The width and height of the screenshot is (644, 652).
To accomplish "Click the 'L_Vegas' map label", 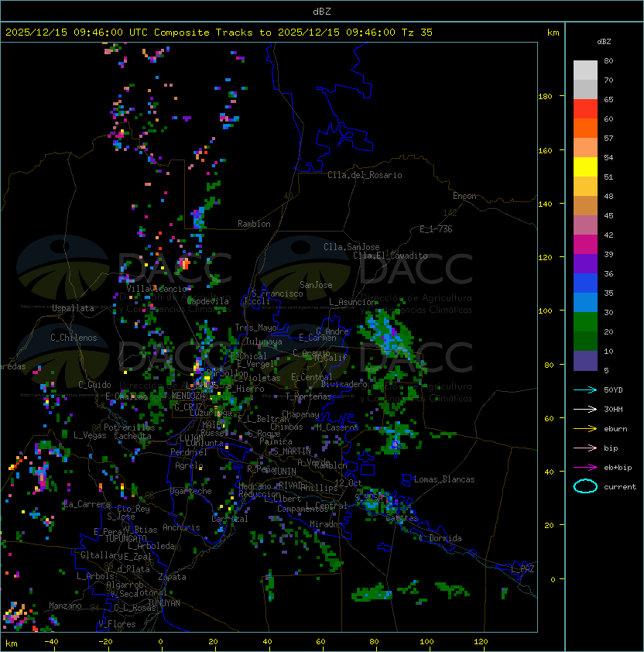I will 90,435.
